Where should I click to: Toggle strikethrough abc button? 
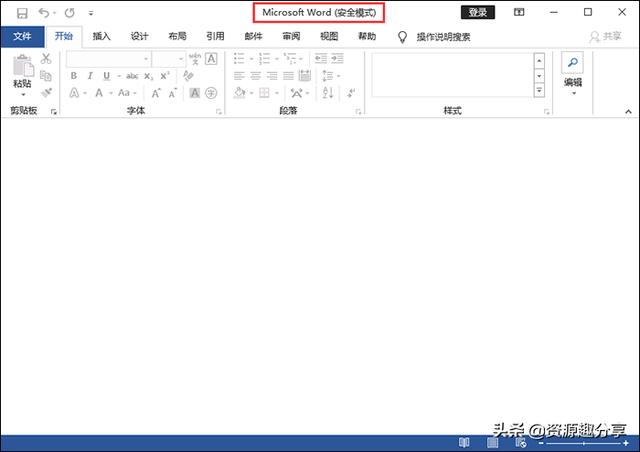[x=132, y=76]
